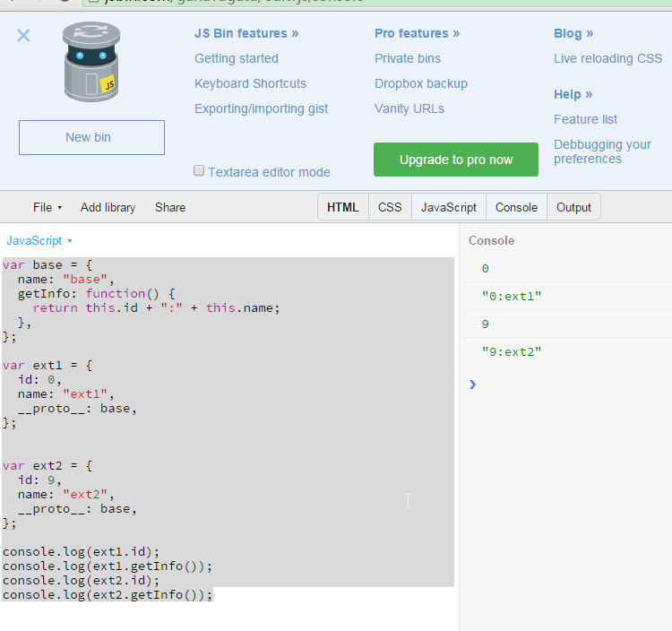The width and height of the screenshot is (672, 631).
Task: Open the File menu dropdown
Action: (x=47, y=207)
